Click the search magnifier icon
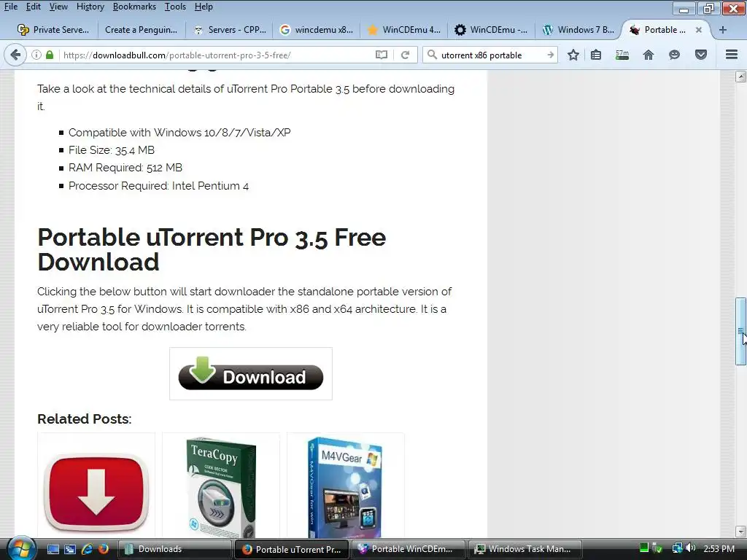The width and height of the screenshot is (747, 560). [x=432, y=55]
